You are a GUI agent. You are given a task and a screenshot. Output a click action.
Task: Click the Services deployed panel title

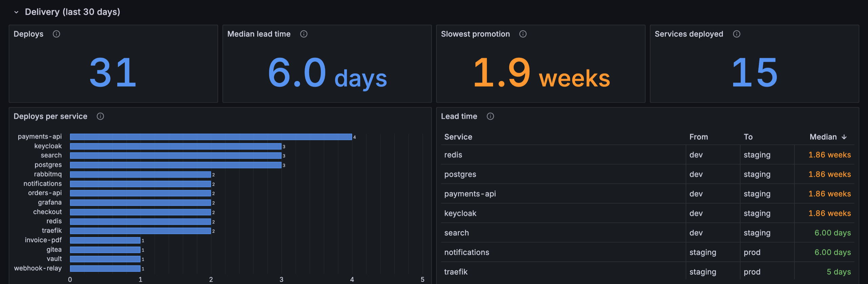[x=689, y=34]
